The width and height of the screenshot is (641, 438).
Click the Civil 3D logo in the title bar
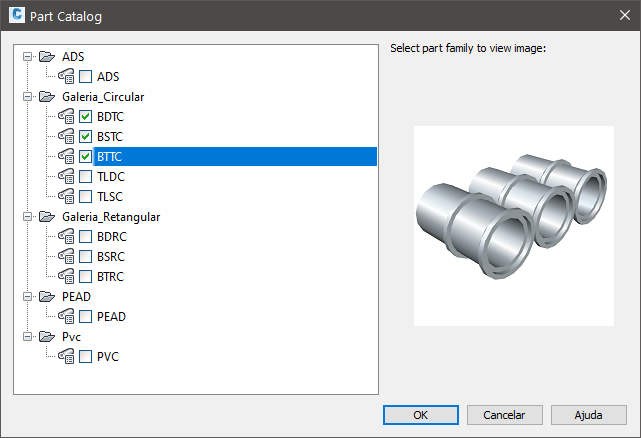tap(17, 15)
